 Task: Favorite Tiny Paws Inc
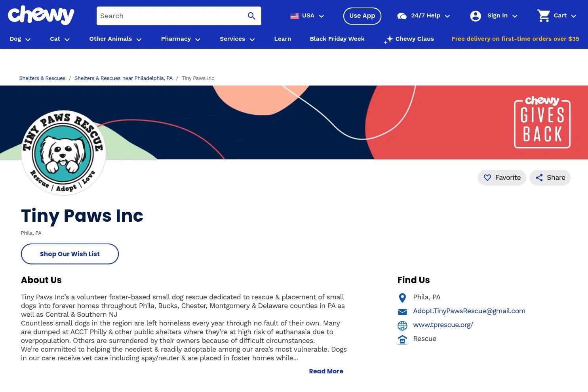coord(502,177)
